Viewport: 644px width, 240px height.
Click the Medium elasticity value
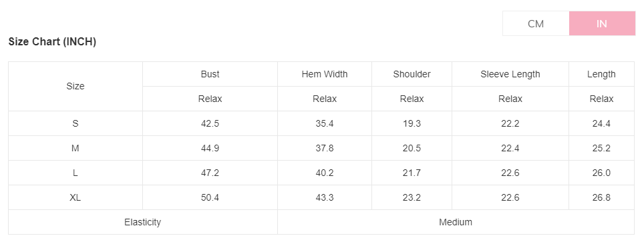(x=456, y=222)
